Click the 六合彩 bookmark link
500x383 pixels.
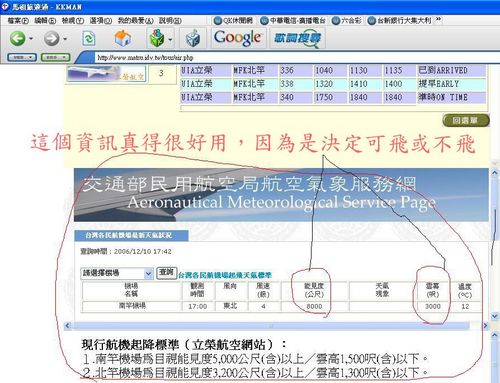click(x=347, y=21)
